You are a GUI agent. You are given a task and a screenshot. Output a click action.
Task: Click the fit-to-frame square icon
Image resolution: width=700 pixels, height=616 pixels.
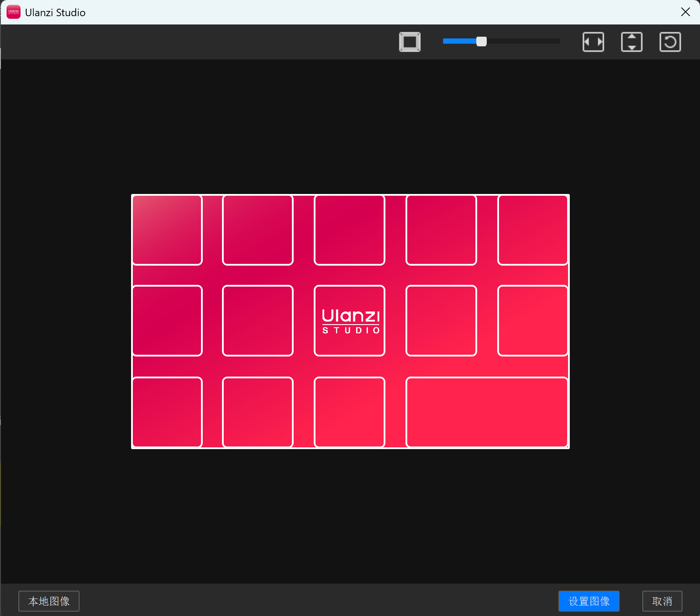point(409,42)
